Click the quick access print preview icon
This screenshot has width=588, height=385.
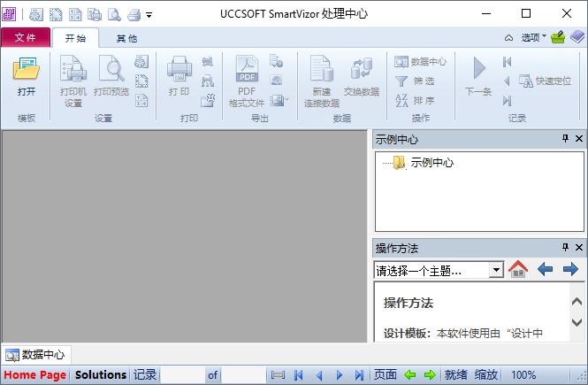114,15
